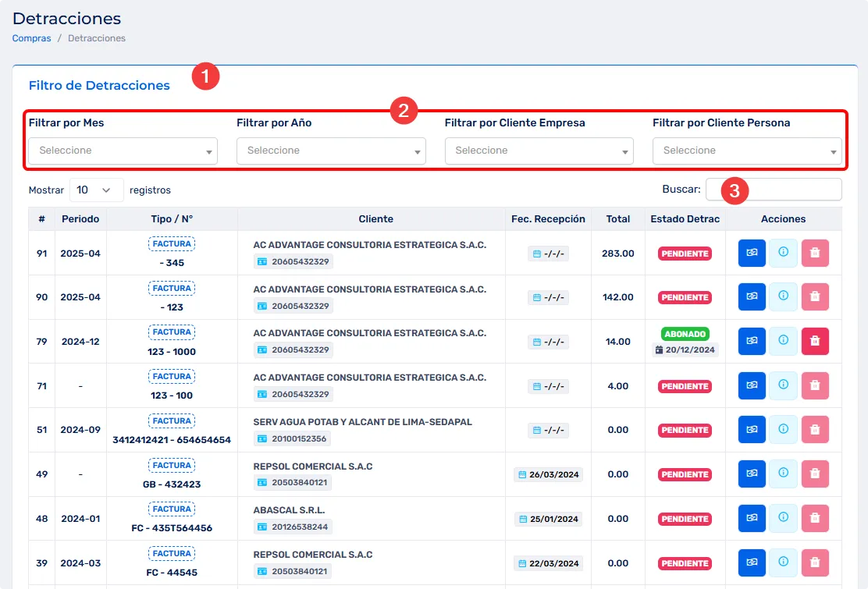Click the ABONADO status badge in row 79
This screenshot has width=868, height=589.
tap(685, 334)
